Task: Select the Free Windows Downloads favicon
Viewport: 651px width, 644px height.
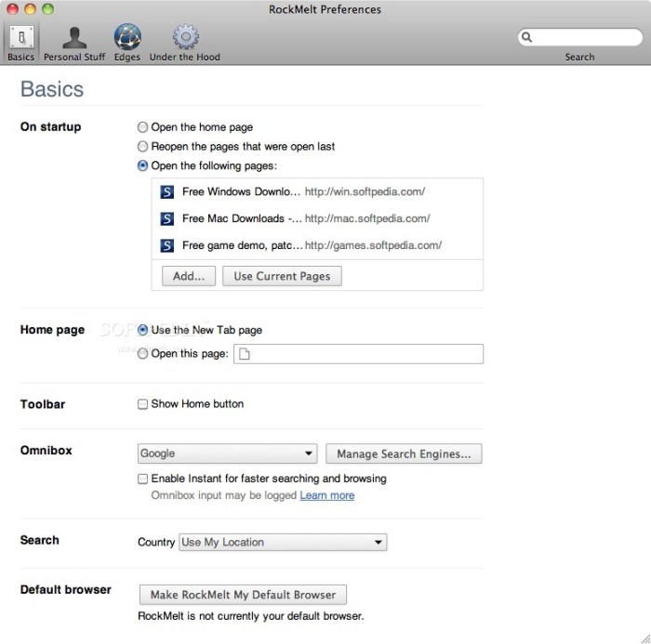Action: (167, 192)
